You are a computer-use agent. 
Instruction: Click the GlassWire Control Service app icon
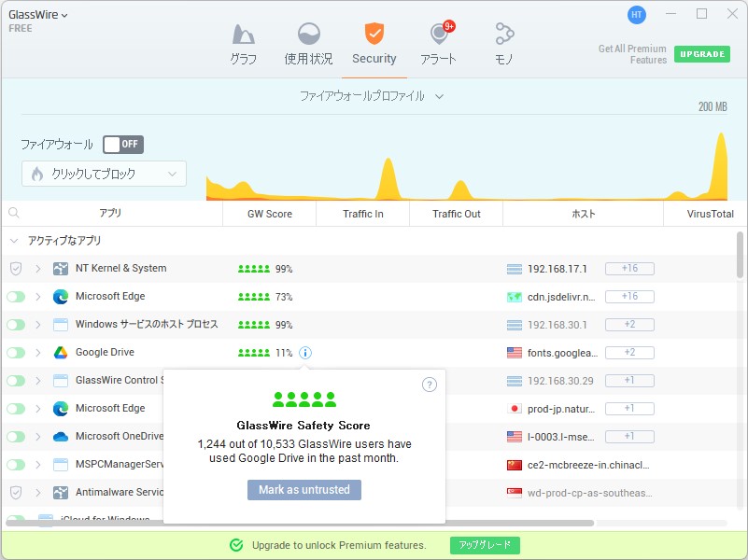(61, 381)
